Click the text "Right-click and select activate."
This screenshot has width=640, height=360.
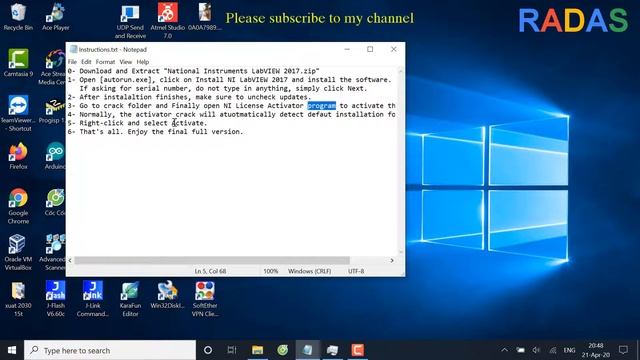pyautogui.click(x=143, y=123)
